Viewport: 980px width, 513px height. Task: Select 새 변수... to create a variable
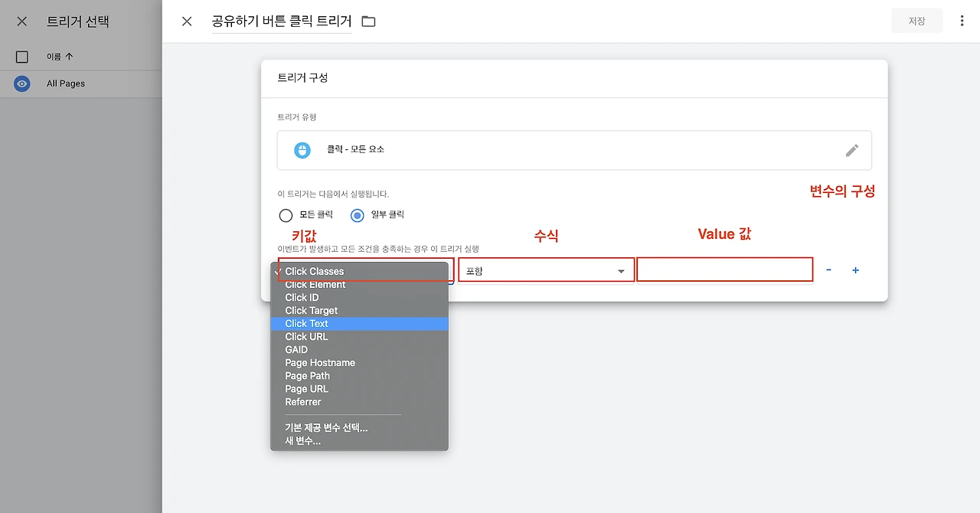tap(359, 441)
